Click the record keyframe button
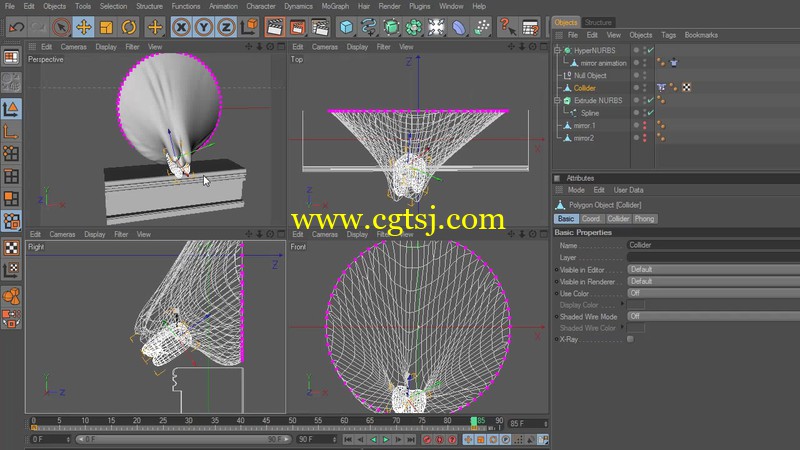 [428, 439]
